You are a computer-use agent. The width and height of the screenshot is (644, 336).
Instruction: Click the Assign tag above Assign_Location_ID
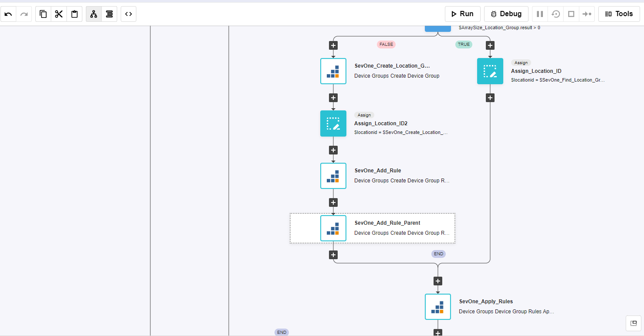[x=521, y=63]
